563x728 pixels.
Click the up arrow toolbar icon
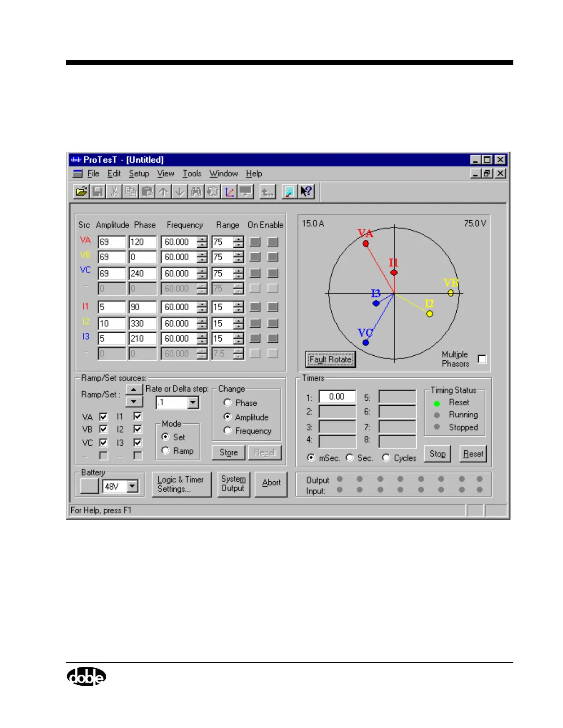coord(163,191)
